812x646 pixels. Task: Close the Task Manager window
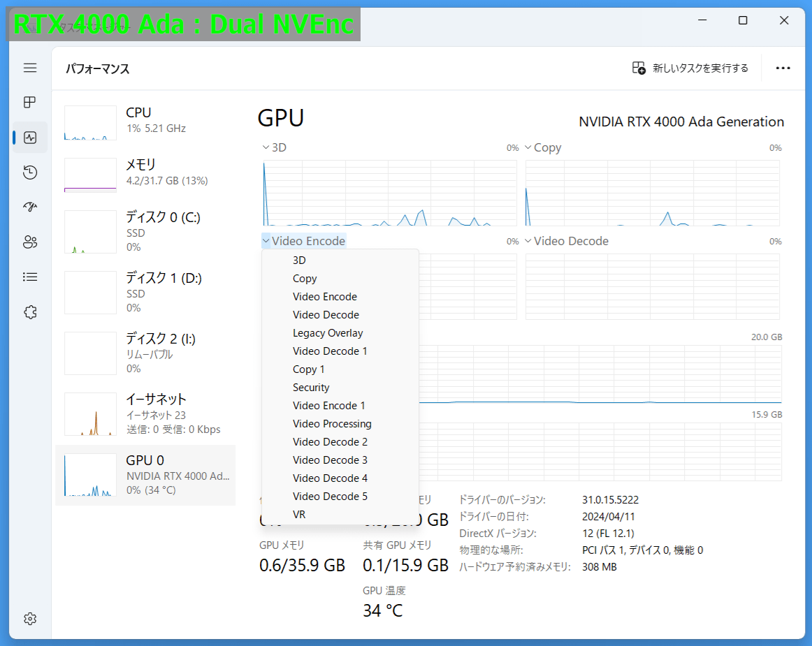click(x=784, y=20)
